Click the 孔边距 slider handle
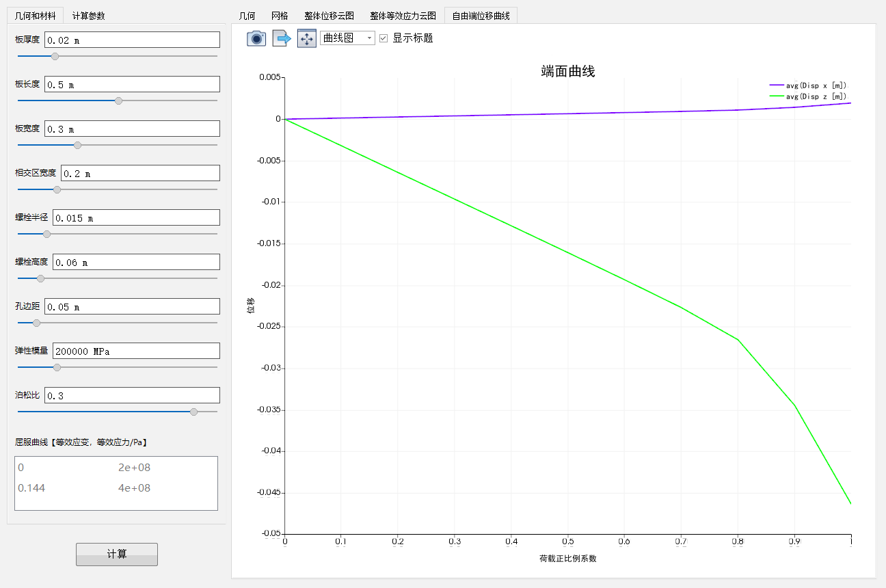Screen dimensions: 886x588 click(36, 323)
